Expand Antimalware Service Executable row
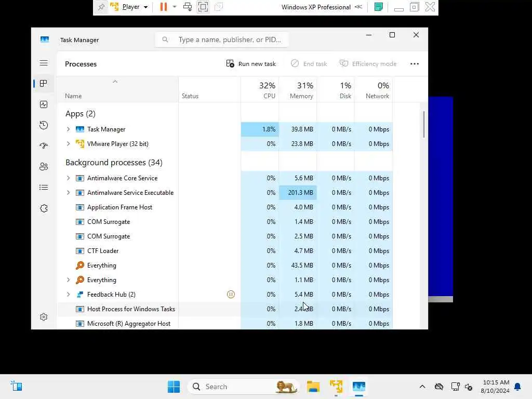The width and height of the screenshot is (532, 399). click(x=68, y=193)
